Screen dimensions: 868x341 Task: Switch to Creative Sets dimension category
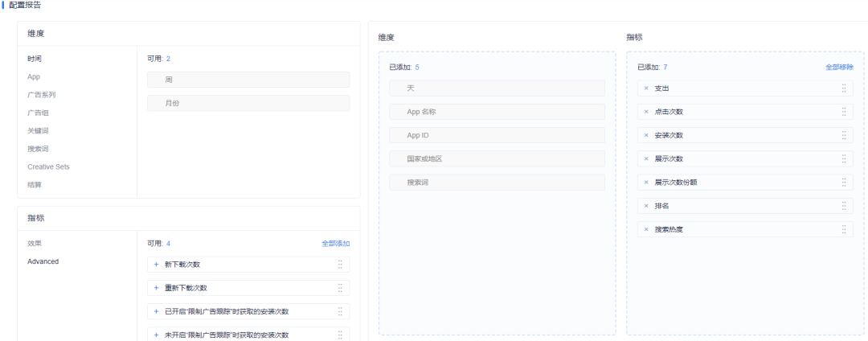(48, 166)
